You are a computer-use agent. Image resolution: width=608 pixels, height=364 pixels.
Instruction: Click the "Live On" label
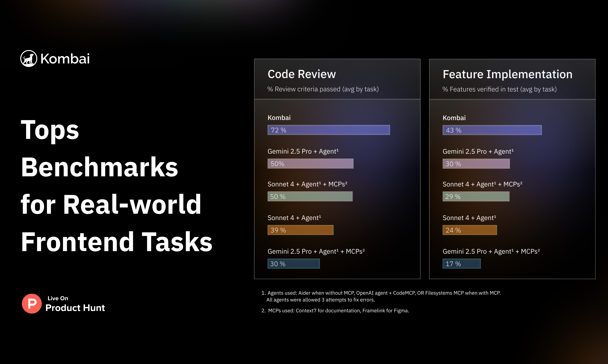58,298
